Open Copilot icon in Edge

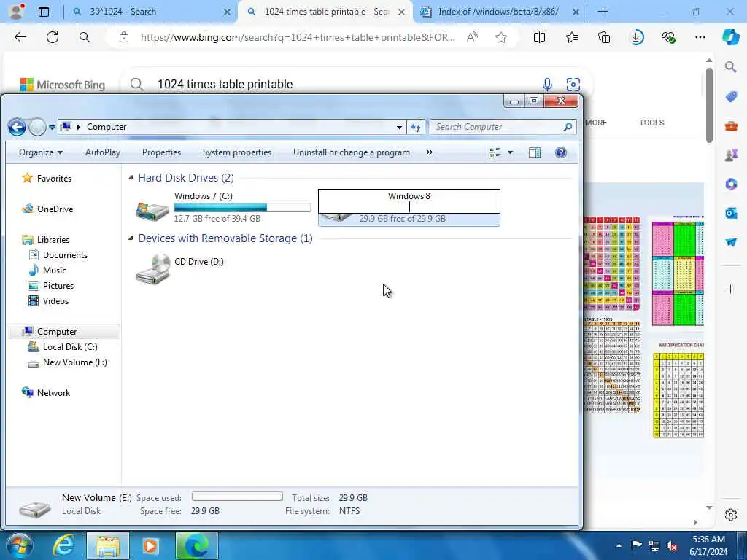(x=730, y=37)
